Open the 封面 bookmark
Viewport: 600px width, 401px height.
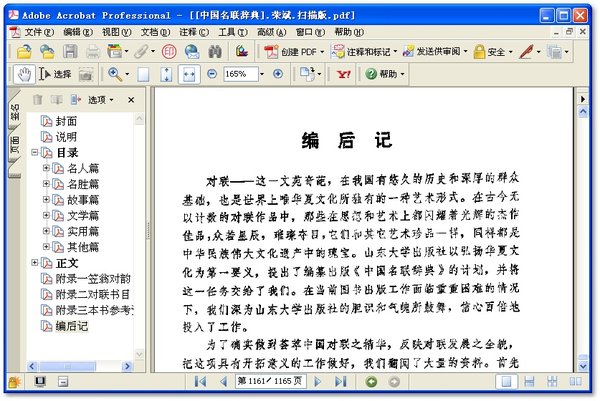pyautogui.click(x=66, y=121)
